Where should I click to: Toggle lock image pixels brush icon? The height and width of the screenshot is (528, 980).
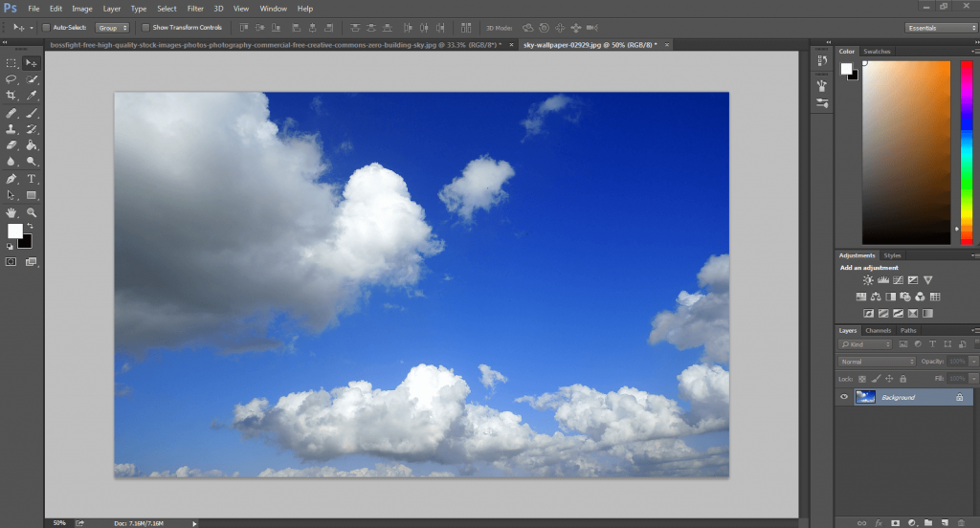[x=876, y=379]
